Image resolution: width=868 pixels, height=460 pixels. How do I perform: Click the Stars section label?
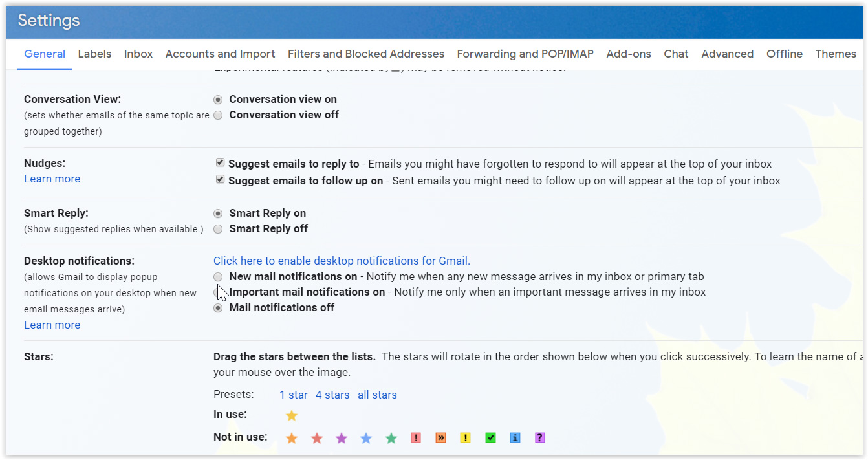click(38, 357)
